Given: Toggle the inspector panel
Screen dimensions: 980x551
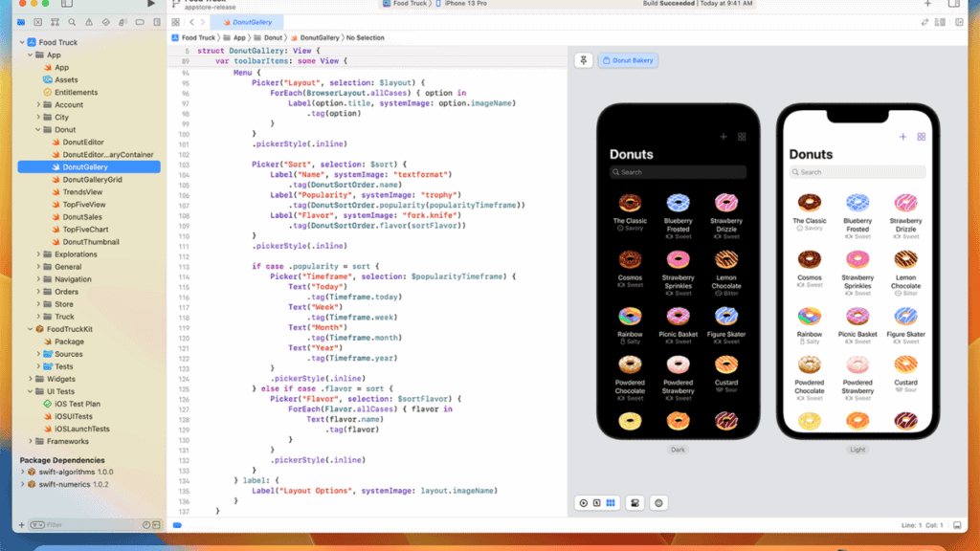Looking at the screenshot, I should tap(954, 4).
